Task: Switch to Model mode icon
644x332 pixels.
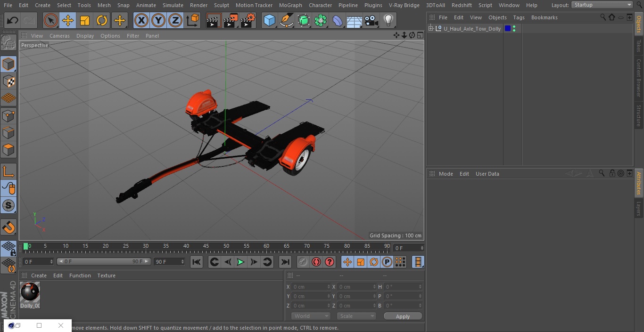Action: 8,64
